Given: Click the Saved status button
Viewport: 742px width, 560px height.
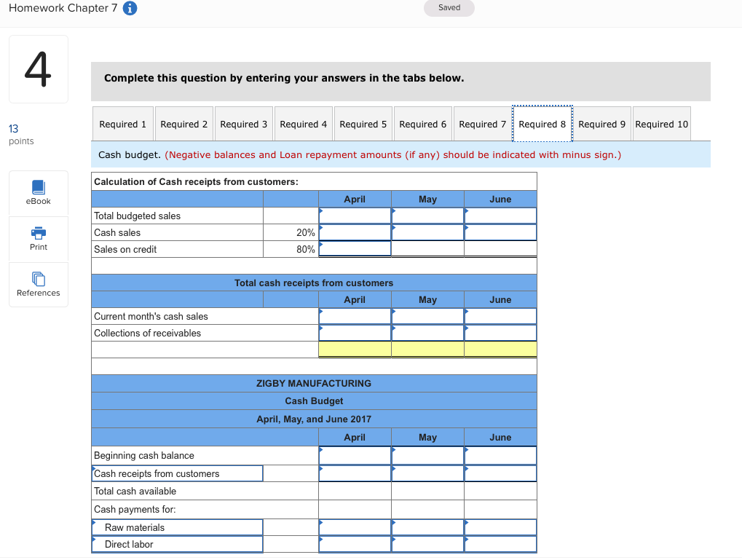Looking at the screenshot, I should tap(449, 8).
